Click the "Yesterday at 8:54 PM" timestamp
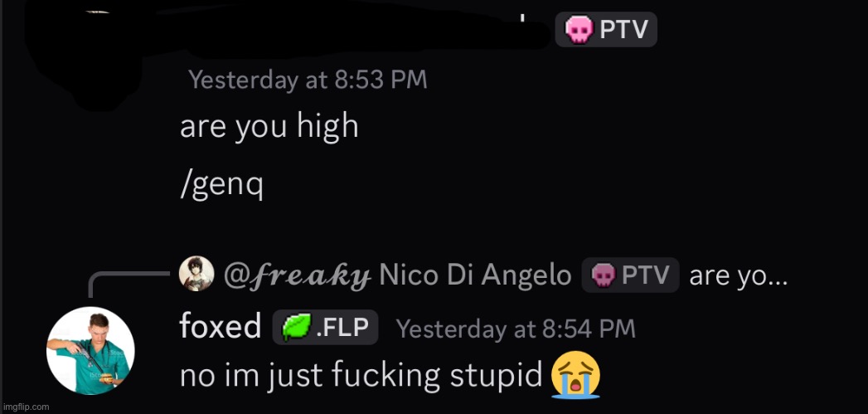The height and width of the screenshot is (414, 868). pos(516,329)
